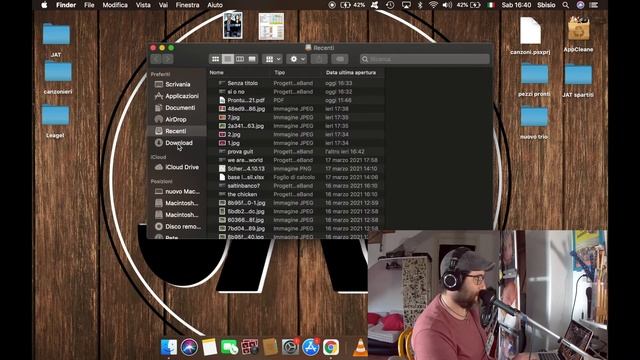
Task: Select the nuovo Mac... sidebar location
Action: point(178,191)
